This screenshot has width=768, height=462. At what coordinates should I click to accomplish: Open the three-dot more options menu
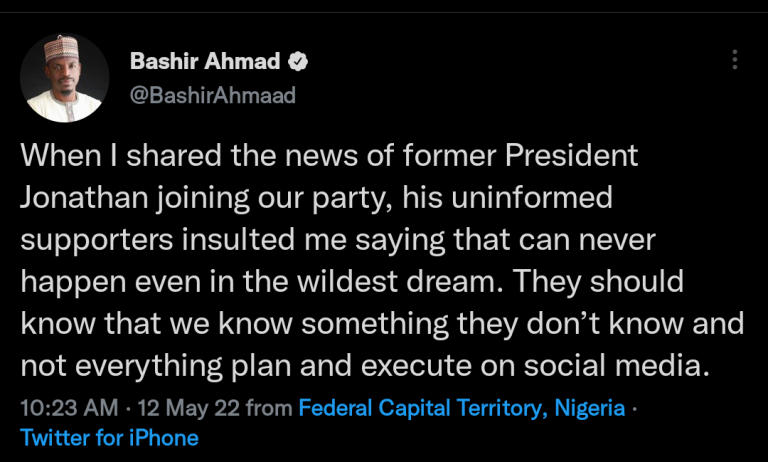coord(735,60)
